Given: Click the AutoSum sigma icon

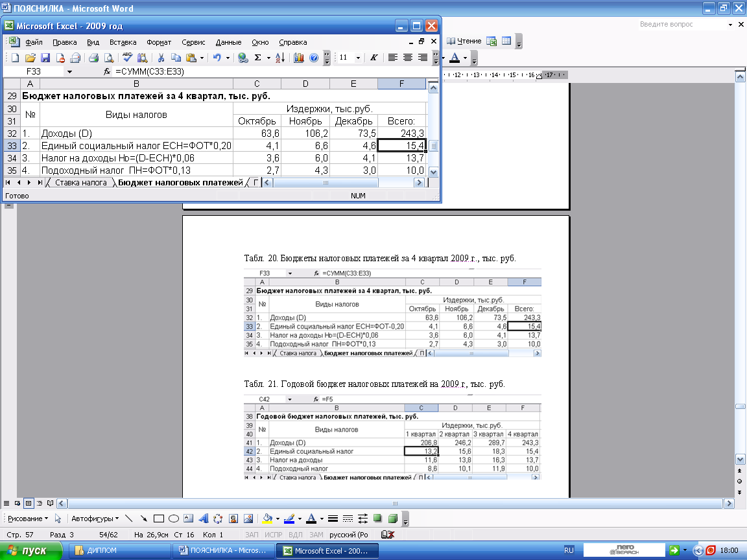Looking at the screenshot, I should [257, 58].
